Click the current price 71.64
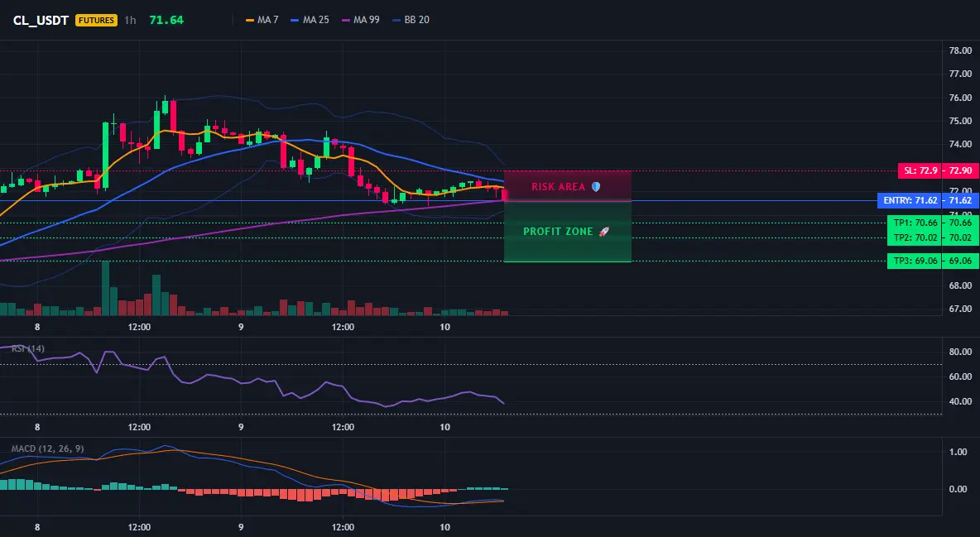The width and height of the screenshot is (980, 537). pos(166,20)
